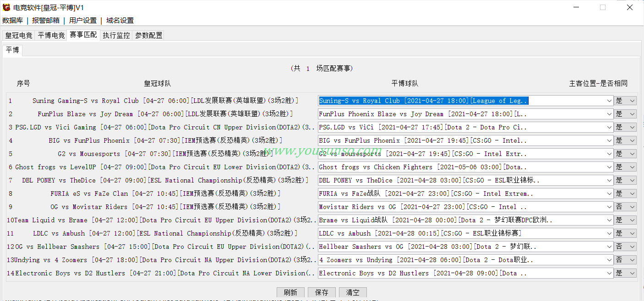The image size is (644, 301).
Task: Open row 5 是/否 position dropdown
Action: (x=625, y=154)
